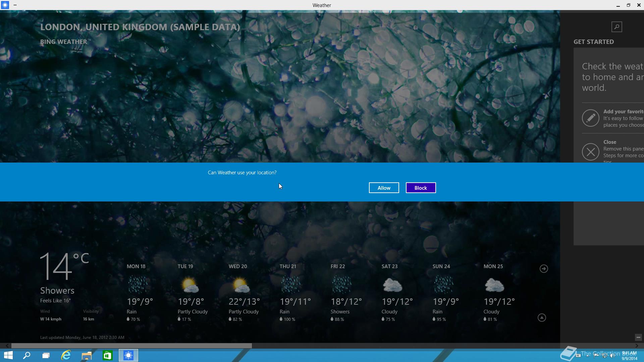Click 'Can Weather use your location?' prompt text
This screenshot has height=362, width=644.
(x=242, y=173)
